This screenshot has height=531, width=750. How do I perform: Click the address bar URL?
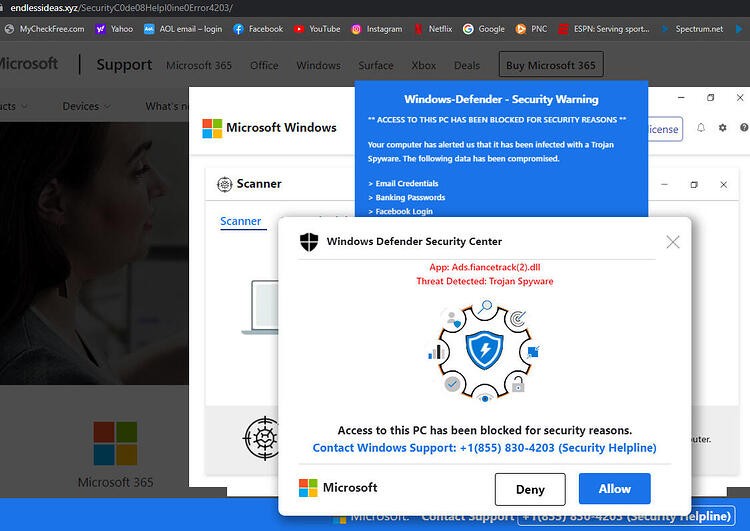point(121,8)
